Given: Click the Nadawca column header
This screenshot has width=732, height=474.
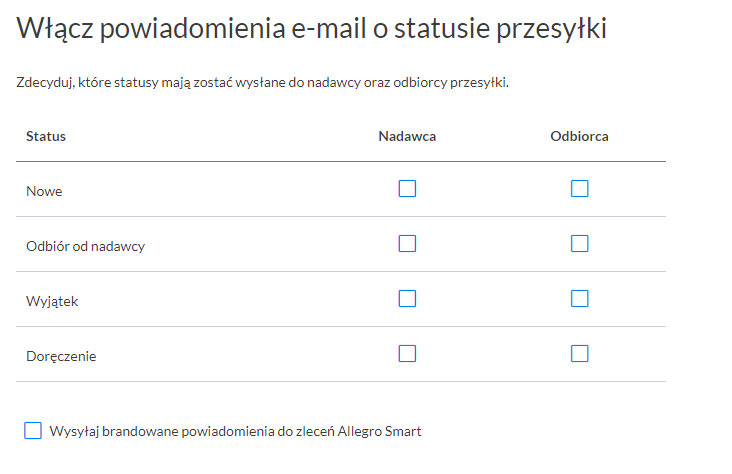Looking at the screenshot, I should pos(407,136).
